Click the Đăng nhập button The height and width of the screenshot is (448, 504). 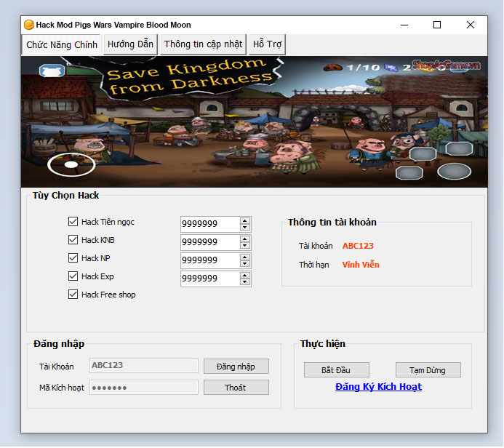pos(236,367)
